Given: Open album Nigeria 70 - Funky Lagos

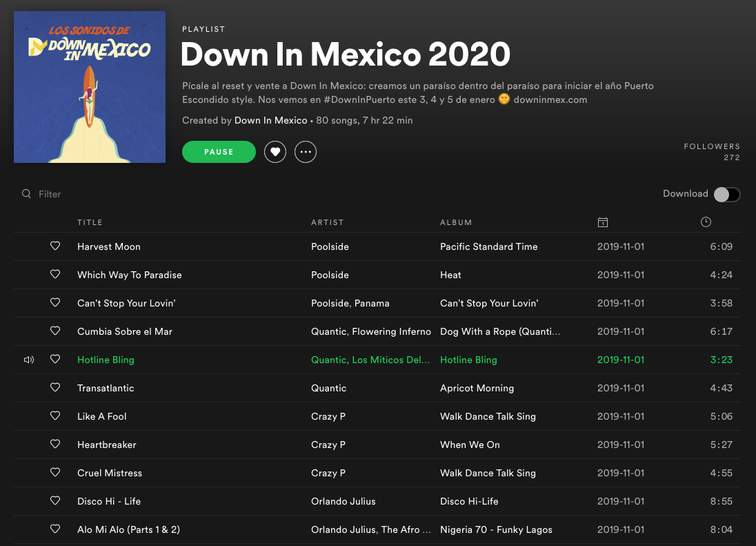Looking at the screenshot, I should pyautogui.click(x=496, y=529).
